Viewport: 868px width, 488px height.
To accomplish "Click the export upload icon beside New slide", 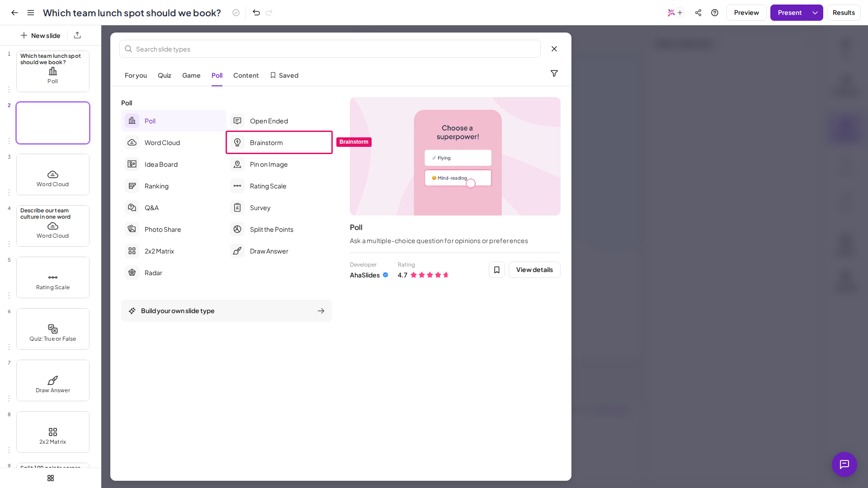I will pos(77,35).
